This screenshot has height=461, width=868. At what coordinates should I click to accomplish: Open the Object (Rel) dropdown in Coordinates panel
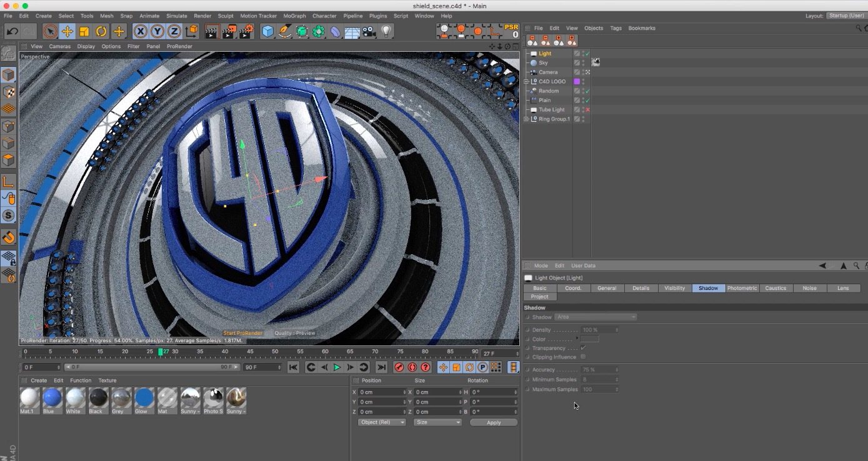(381, 422)
